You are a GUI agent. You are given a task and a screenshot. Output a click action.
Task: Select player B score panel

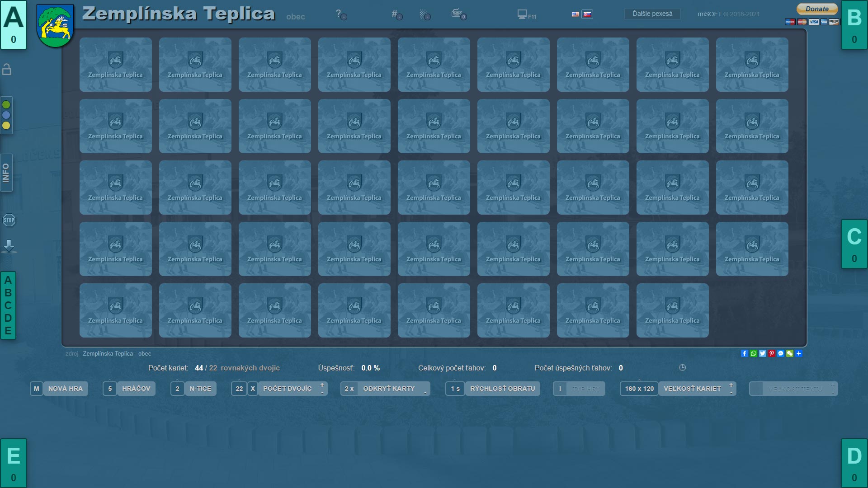(x=854, y=24)
